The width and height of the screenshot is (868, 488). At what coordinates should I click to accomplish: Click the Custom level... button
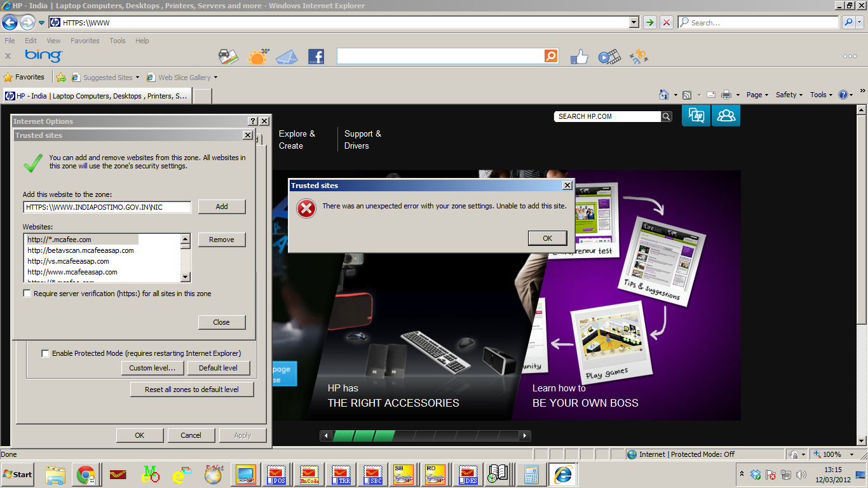click(153, 368)
